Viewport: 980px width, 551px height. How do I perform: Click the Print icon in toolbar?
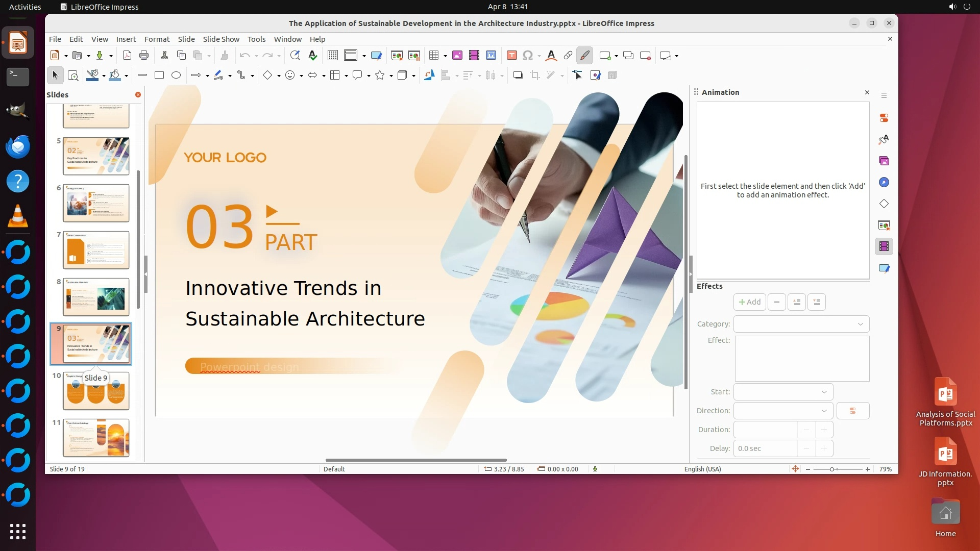[144, 56]
